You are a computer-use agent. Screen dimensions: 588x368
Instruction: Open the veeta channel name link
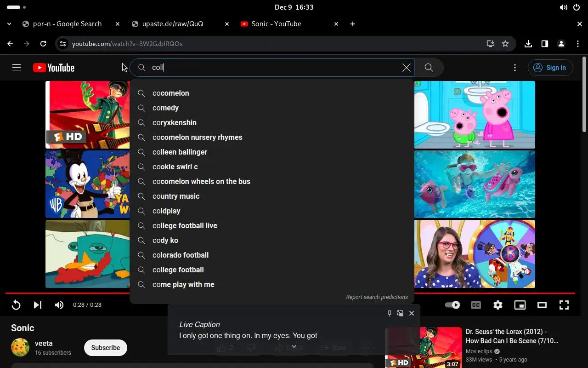coord(44,343)
